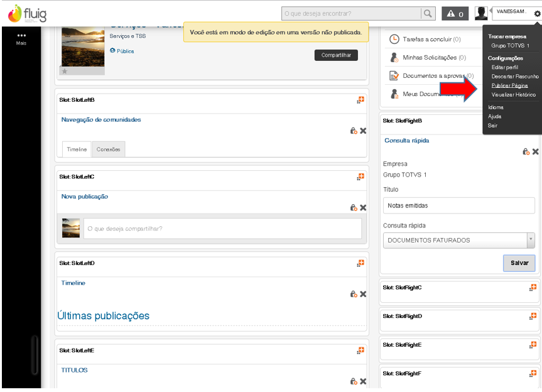Click the TITULOS widget title
Image resolution: width=542 pixels, height=392 pixels.
pyautogui.click(x=74, y=370)
